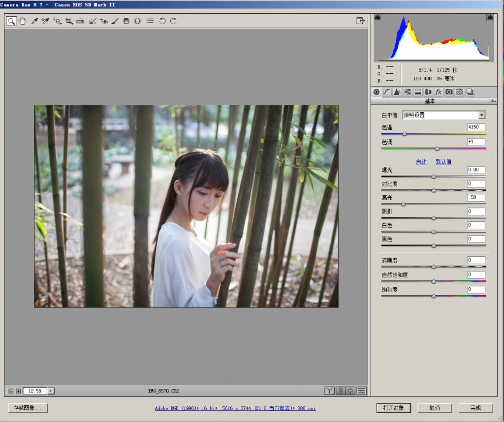This screenshot has width=504, height=422.
Task: Open the Camera Calibration panel tab
Action: pos(449,92)
